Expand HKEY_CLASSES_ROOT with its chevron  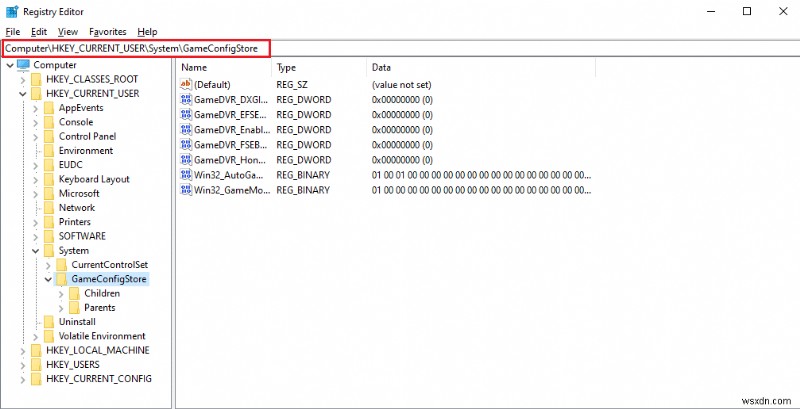coord(23,80)
